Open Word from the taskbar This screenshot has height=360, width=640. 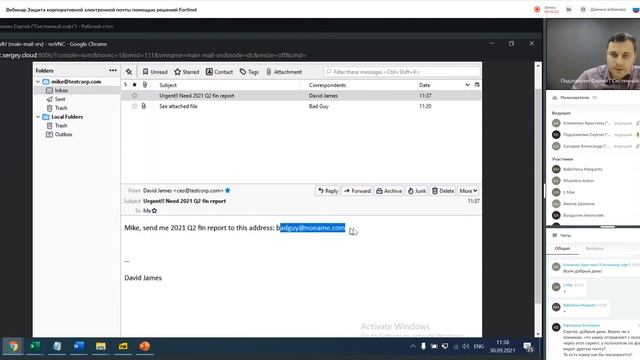(x=79, y=347)
